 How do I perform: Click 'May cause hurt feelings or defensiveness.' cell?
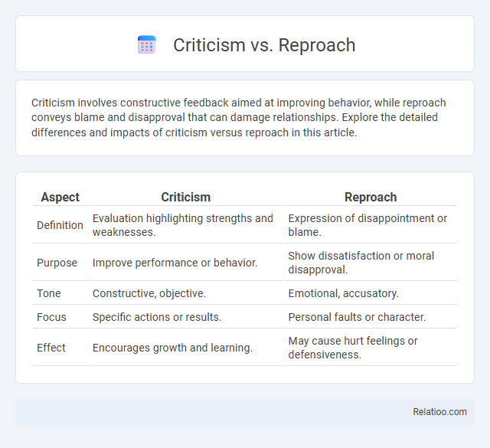pyautogui.click(x=371, y=348)
